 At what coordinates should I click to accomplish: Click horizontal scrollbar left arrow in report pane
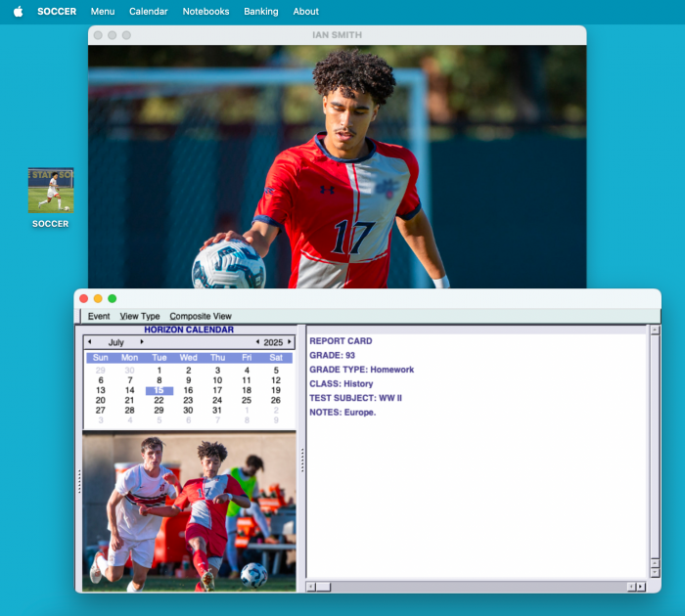pos(311,587)
